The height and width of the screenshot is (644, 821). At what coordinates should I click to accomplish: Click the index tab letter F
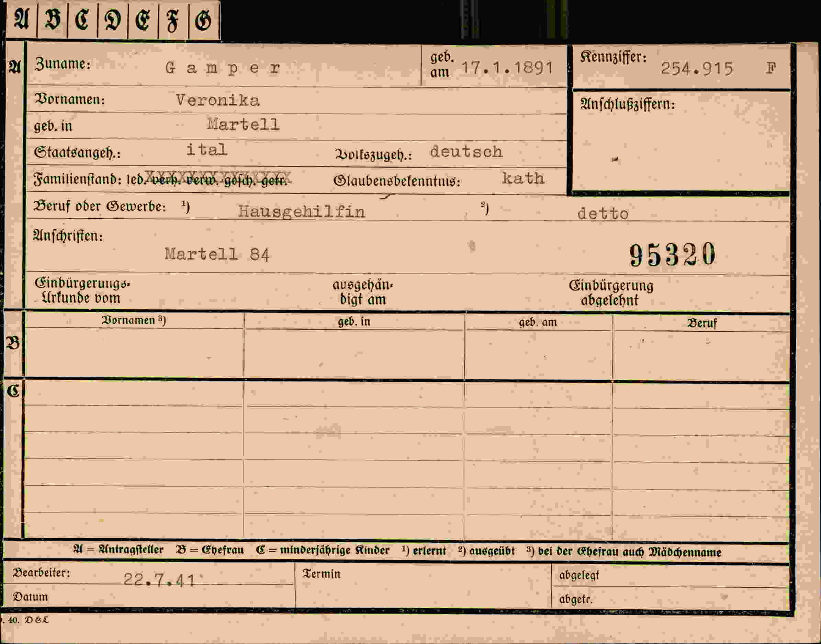(173, 21)
